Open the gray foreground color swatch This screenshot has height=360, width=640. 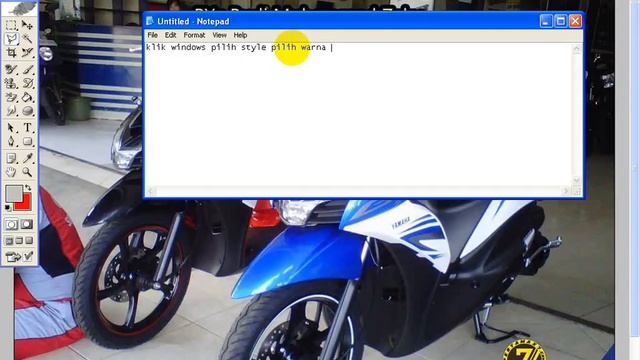pos(13,194)
